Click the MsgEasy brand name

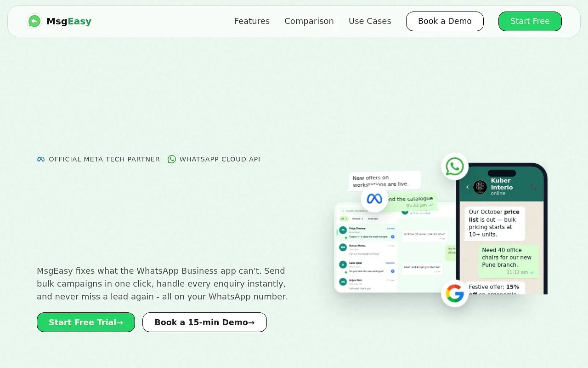click(x=69, y=21)
